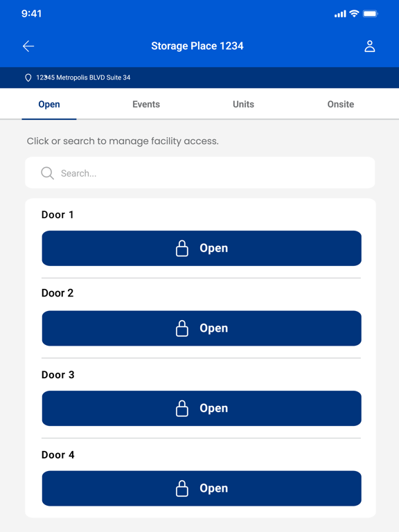Click the Door 2 label
399x532 pixels.
pyautogui.click(x=57, y=293)
